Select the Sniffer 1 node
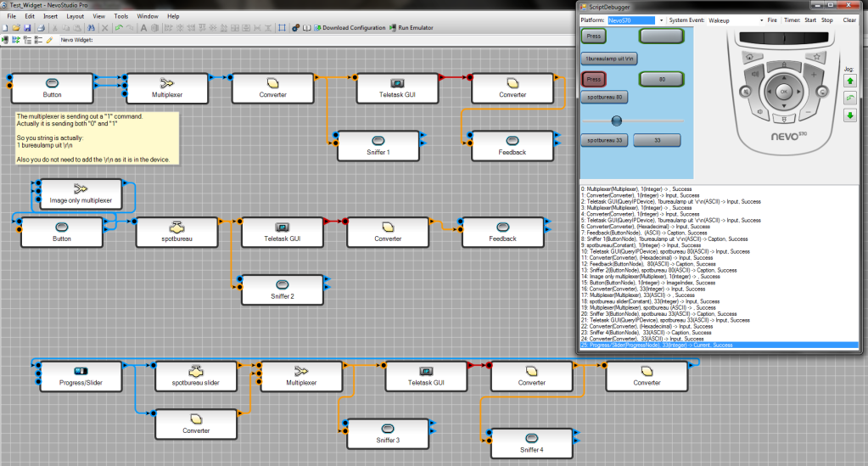The width and height of the screenshot is (868, 466). coord(378,146)
